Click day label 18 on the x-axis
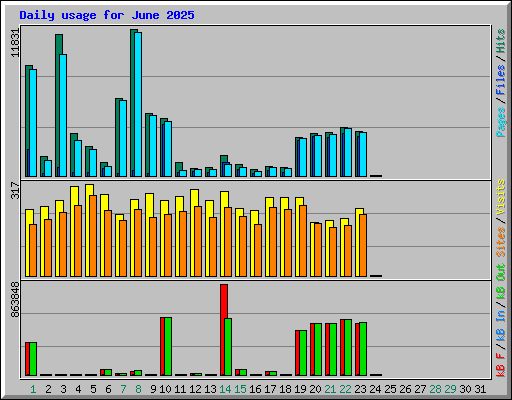 coord(285,389)
